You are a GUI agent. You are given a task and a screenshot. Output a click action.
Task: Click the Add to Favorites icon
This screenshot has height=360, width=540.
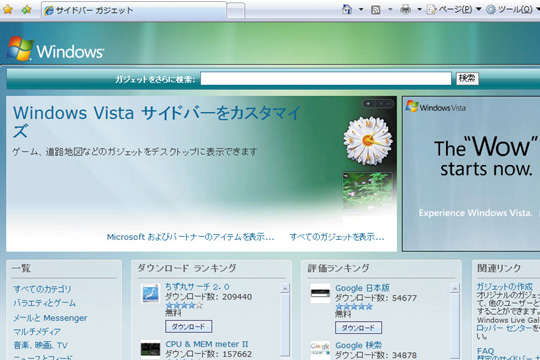click(26, 9)
